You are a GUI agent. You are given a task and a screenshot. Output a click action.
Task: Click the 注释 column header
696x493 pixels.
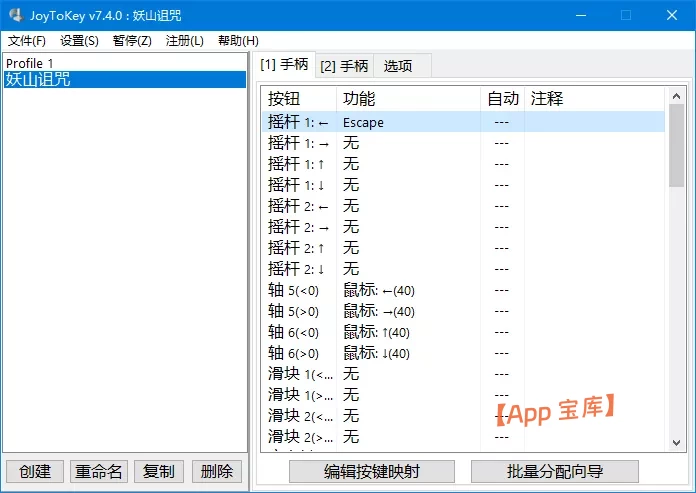[595, 99]
